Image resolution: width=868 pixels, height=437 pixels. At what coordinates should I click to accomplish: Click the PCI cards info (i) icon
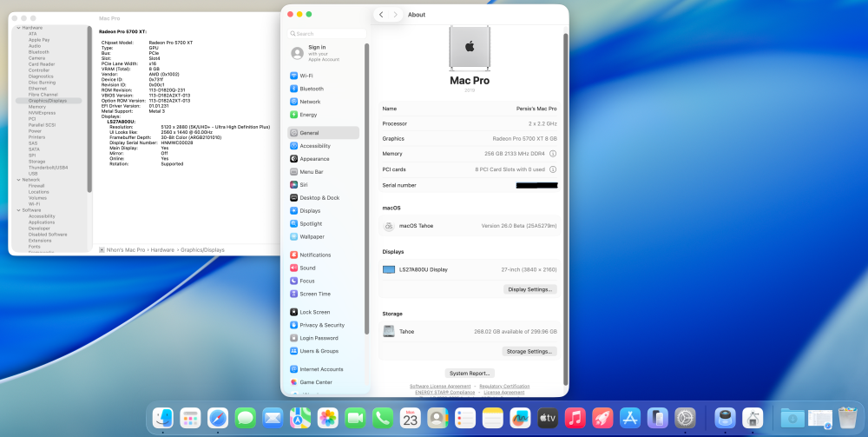(x=552, y=169)
